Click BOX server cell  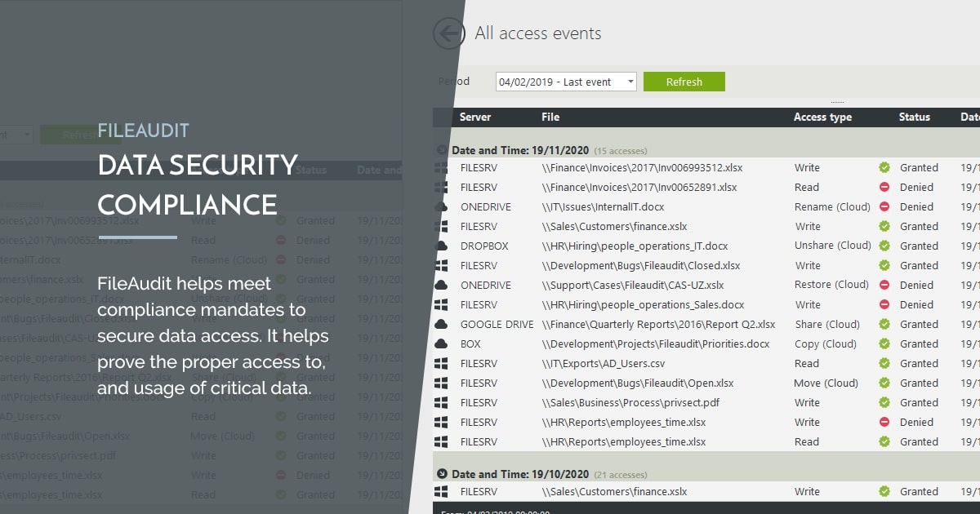[x=470, y=344]
